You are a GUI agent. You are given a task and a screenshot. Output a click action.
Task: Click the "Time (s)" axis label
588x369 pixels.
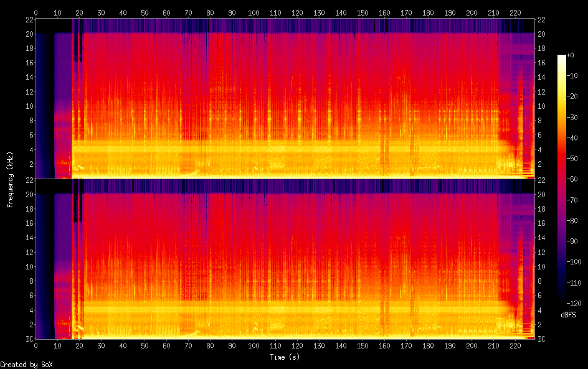click(x=286, y=357)
